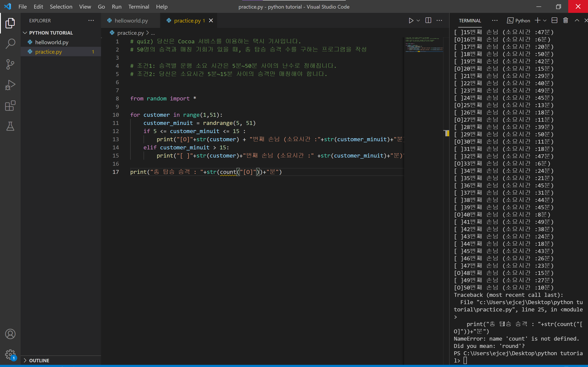This screenshot has width=588, height=367.
Task: Click the Run Python File play button
Action: 411,21
